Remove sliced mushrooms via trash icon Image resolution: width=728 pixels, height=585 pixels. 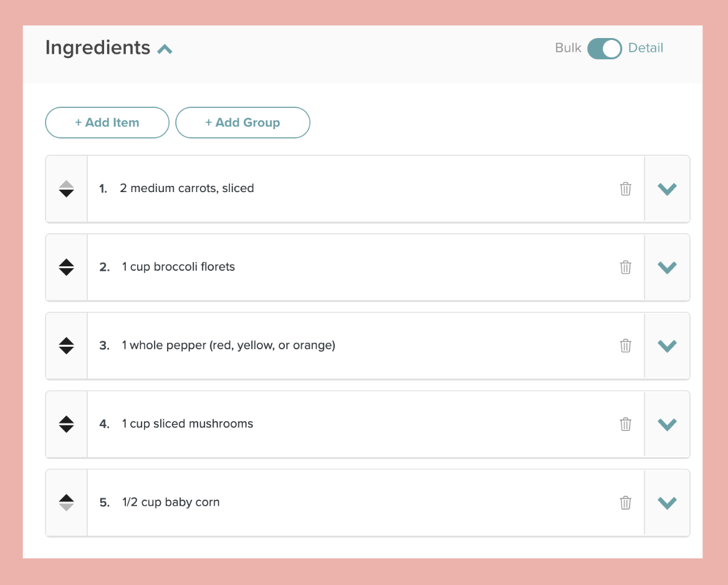pyautogui.click(x=626, y=424)
